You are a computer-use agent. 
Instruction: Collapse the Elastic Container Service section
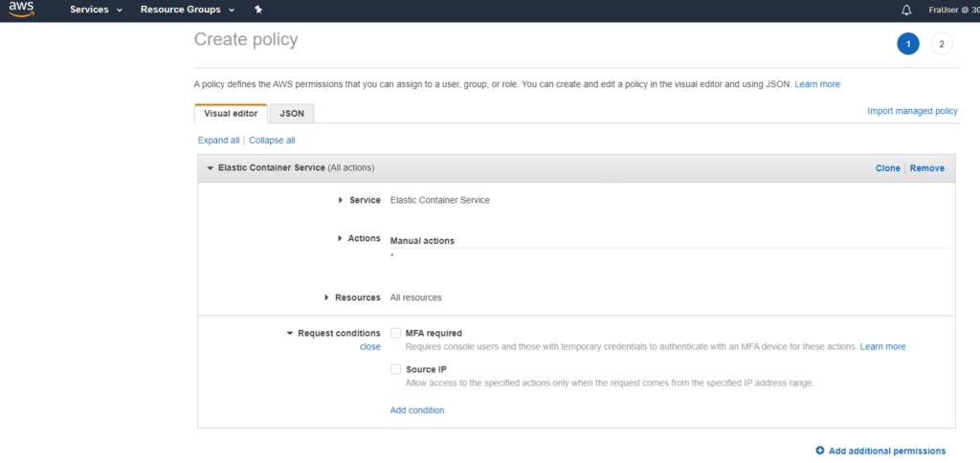tap(210, 168)
